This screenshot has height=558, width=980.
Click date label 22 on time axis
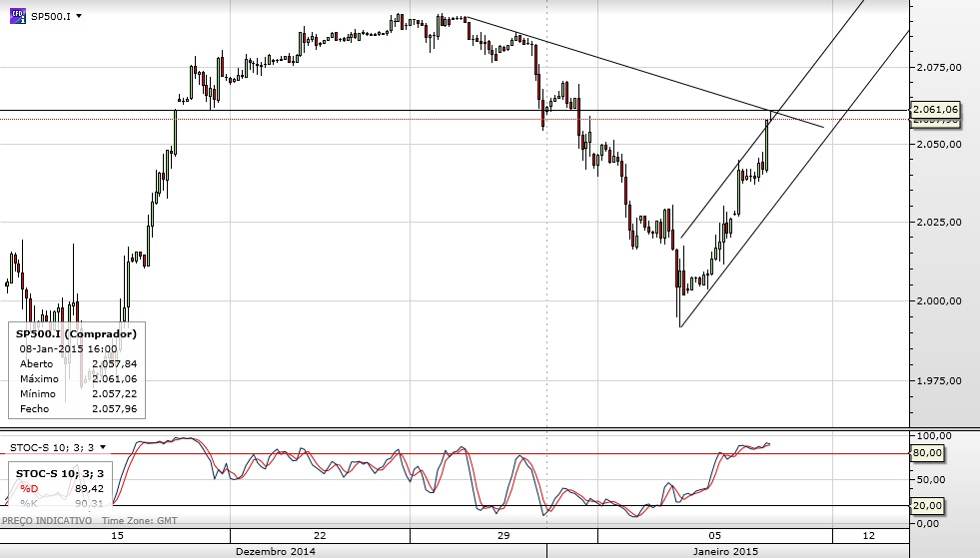click(320, 535)
